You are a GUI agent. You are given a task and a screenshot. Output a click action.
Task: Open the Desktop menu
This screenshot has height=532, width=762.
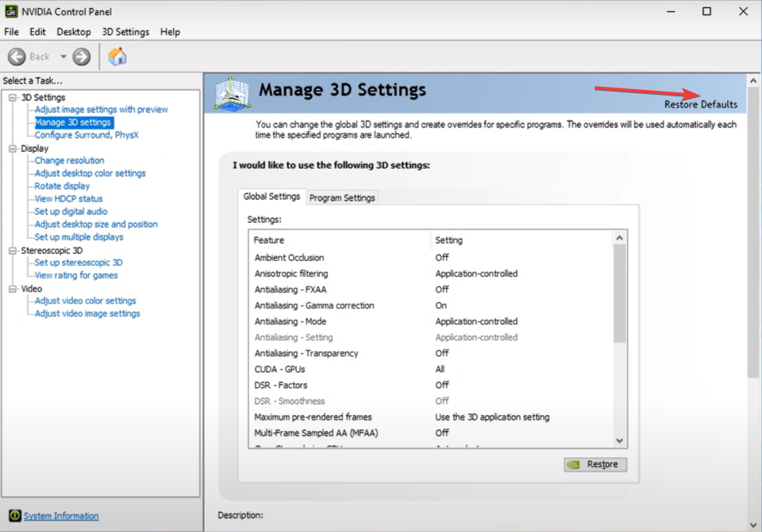pos(74,32)
